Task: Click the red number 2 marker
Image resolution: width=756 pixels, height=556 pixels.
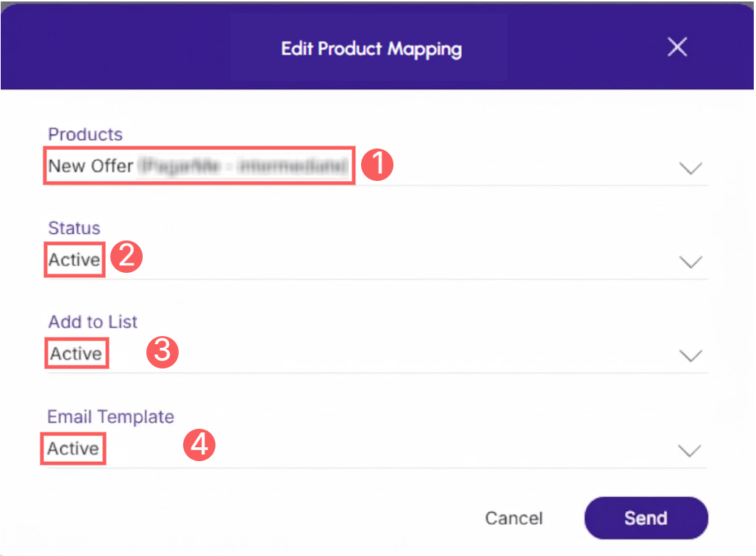Action: 126,257
